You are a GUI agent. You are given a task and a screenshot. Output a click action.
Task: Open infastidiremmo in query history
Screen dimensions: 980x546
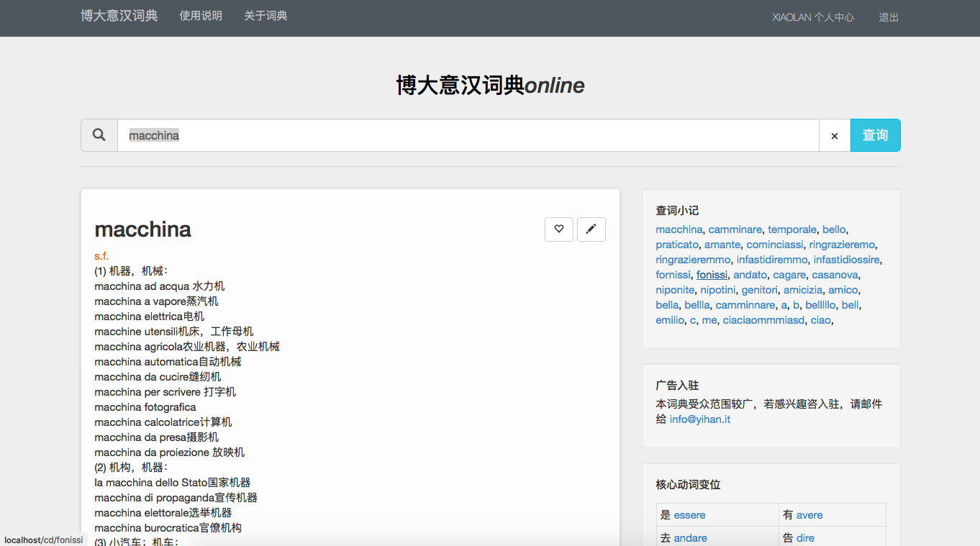coord(772,260)
